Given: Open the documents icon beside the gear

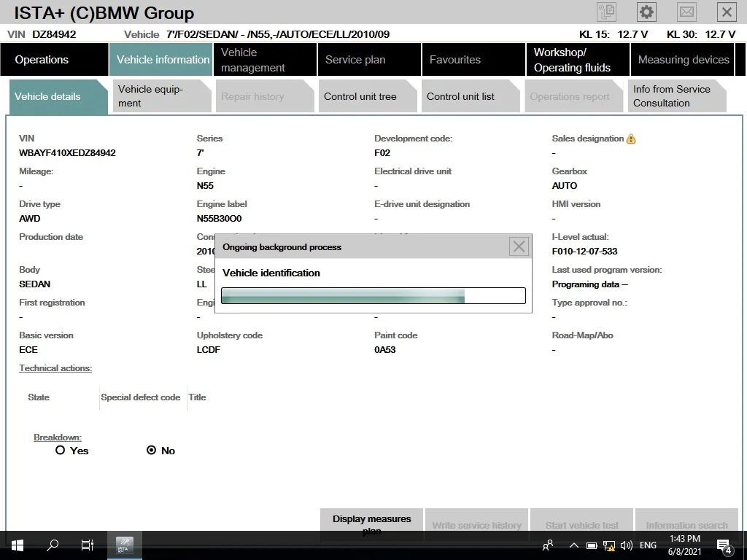Looking at the screenshot, I should point(606,12).
